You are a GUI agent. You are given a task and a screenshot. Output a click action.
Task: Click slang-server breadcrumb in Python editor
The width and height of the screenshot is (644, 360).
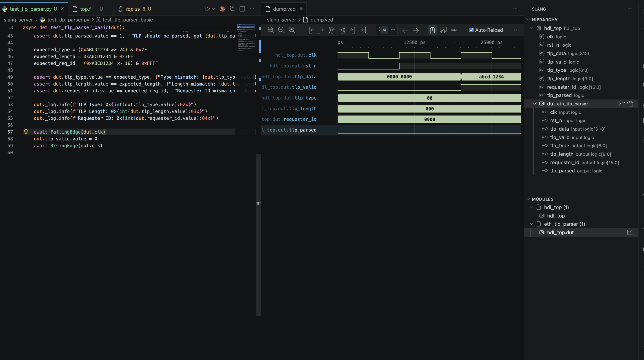[x=18, y=20]
